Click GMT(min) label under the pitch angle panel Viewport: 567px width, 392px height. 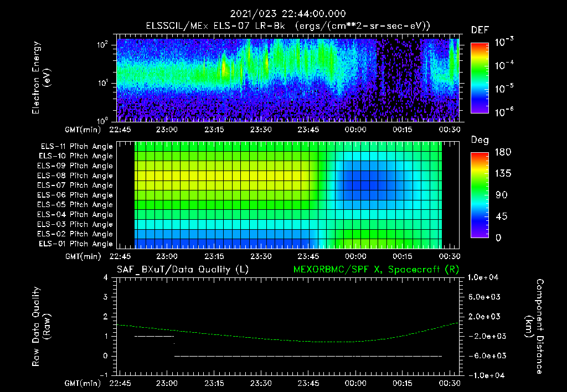click(x=83, y=256)
